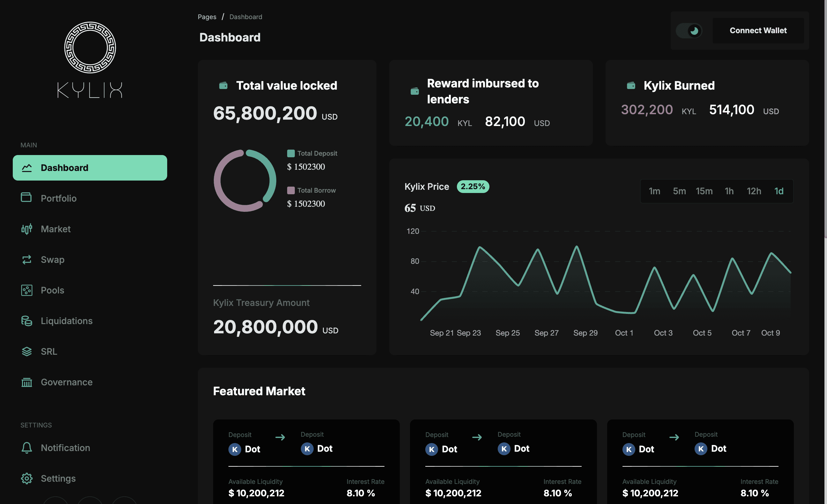
Task: Select the 1m chart interval
Action: pyautogui.click(x=654, y=191)
